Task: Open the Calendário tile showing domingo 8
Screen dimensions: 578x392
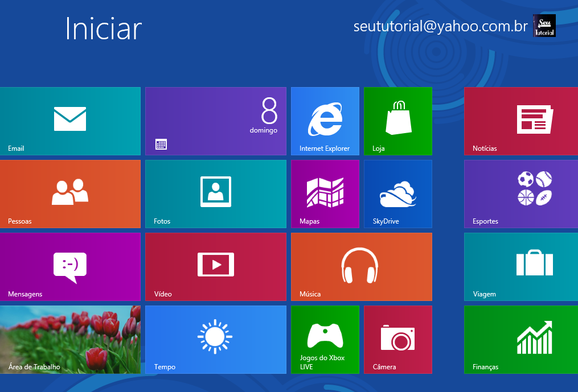Action: (215, 121)
